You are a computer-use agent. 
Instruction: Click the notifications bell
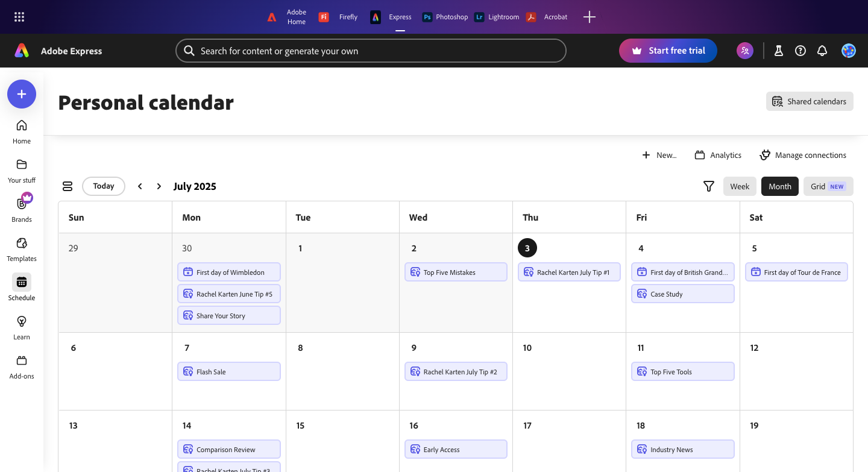[x=822, y=51]
